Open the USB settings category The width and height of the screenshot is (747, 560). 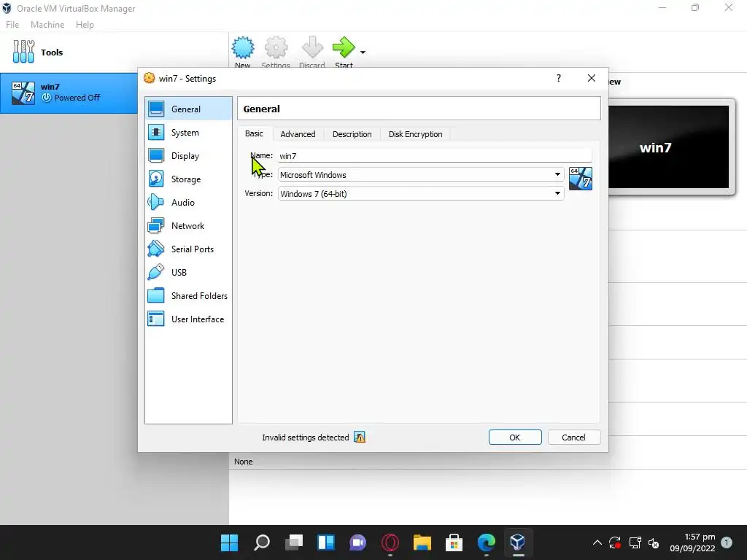pos(188,273)
